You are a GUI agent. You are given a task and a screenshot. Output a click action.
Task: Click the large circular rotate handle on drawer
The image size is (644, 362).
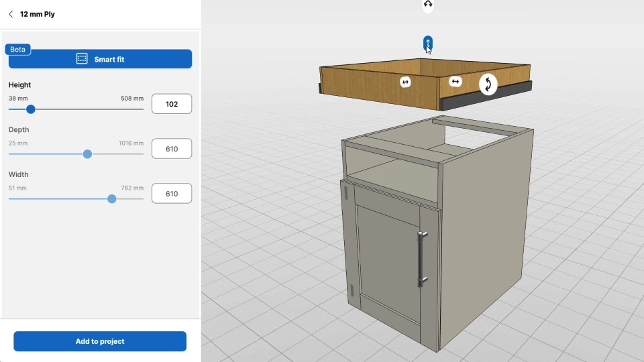point(488,84)
